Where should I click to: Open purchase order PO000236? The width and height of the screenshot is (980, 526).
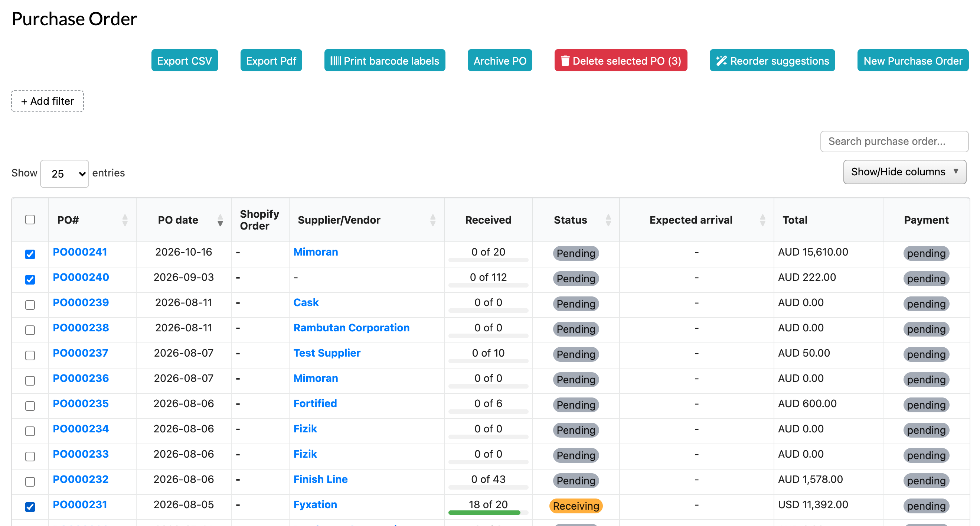click(x=81, y=378)
